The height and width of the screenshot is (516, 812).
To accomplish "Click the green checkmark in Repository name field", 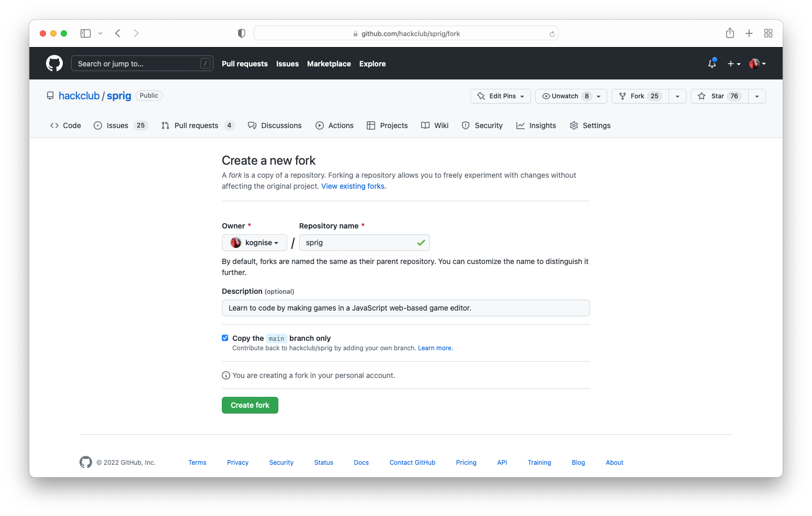I will (421, 243).
